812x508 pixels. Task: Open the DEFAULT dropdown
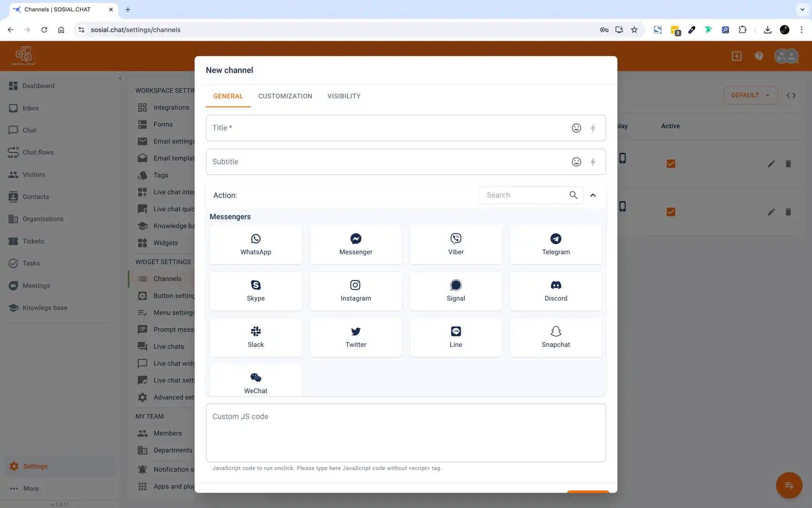point(750,95)
